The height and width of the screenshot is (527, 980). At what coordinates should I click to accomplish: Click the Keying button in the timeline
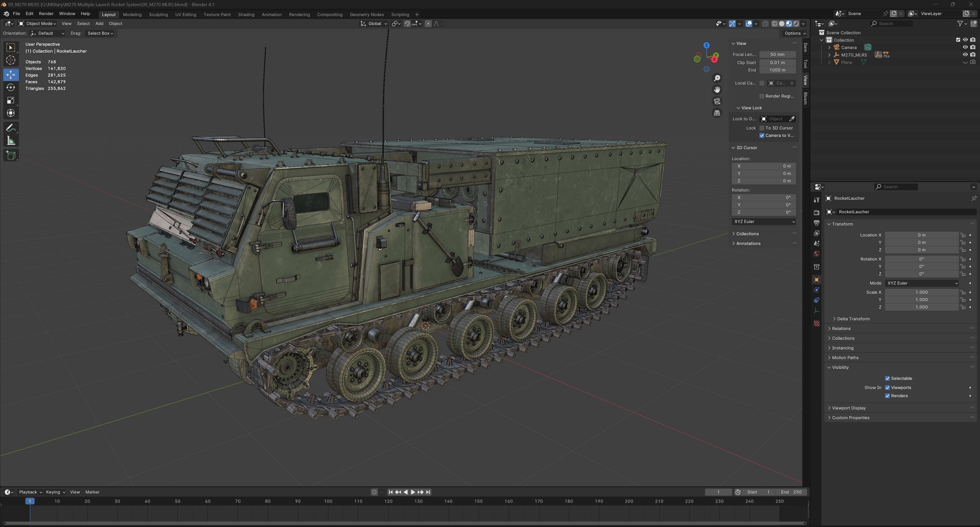pos(55,492)
